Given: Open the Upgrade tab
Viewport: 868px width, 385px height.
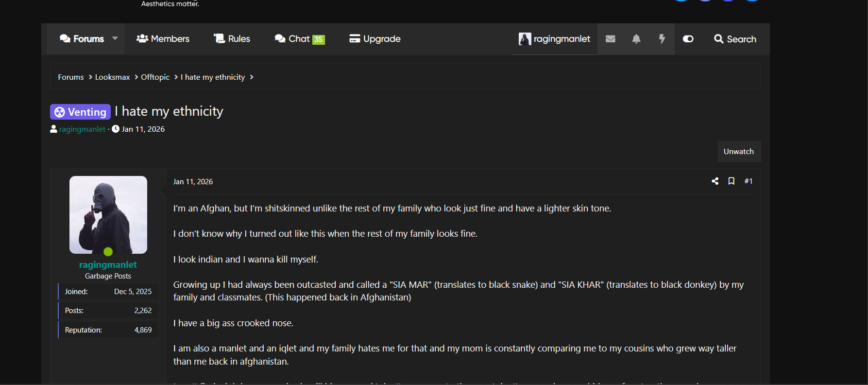Looking at the screenshot, I should 375,39.
